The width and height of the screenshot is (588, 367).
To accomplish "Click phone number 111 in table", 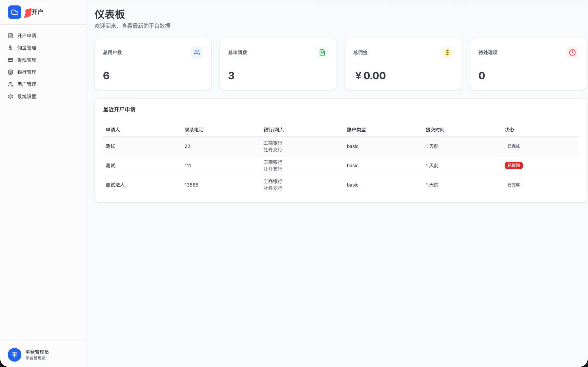I will pos(188,166).
